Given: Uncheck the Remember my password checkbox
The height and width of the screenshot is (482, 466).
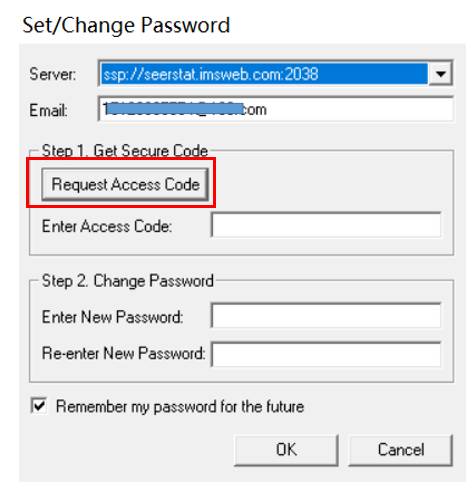Looking at the screenshot, I should tap(39, 406).
